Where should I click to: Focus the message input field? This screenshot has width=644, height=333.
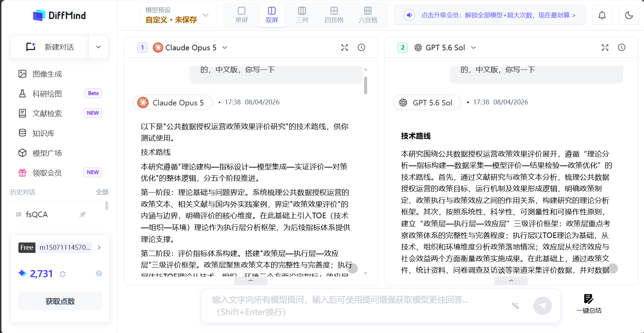pos(354,306)
